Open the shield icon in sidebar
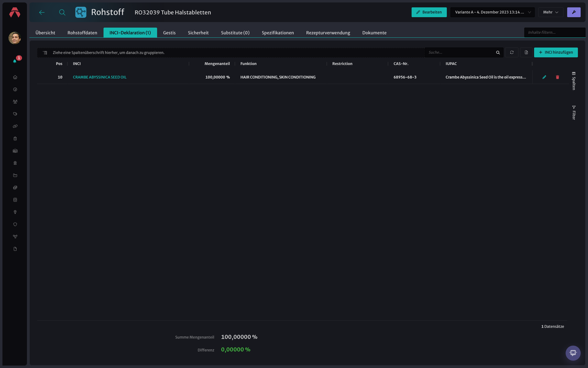 click(15, 224)
